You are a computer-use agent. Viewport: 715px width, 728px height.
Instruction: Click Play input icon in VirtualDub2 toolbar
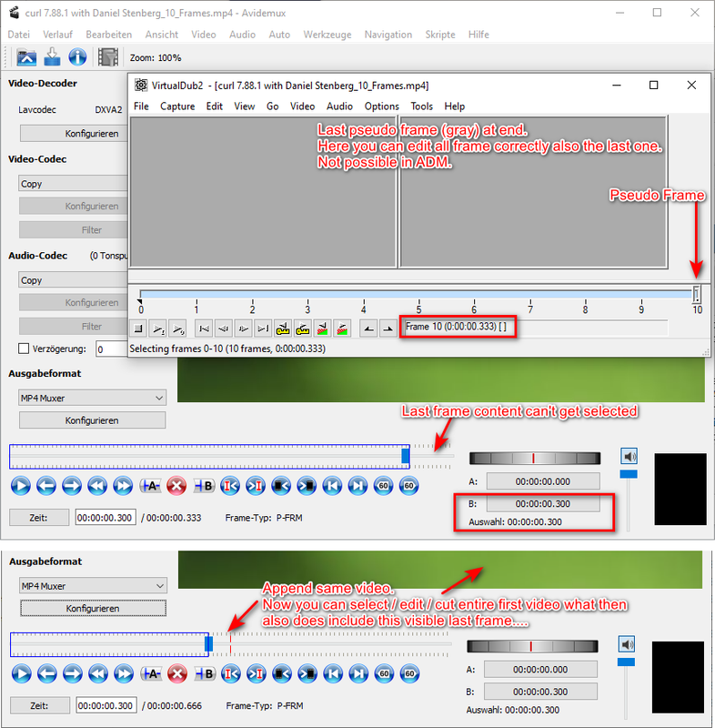coord(157,329)
